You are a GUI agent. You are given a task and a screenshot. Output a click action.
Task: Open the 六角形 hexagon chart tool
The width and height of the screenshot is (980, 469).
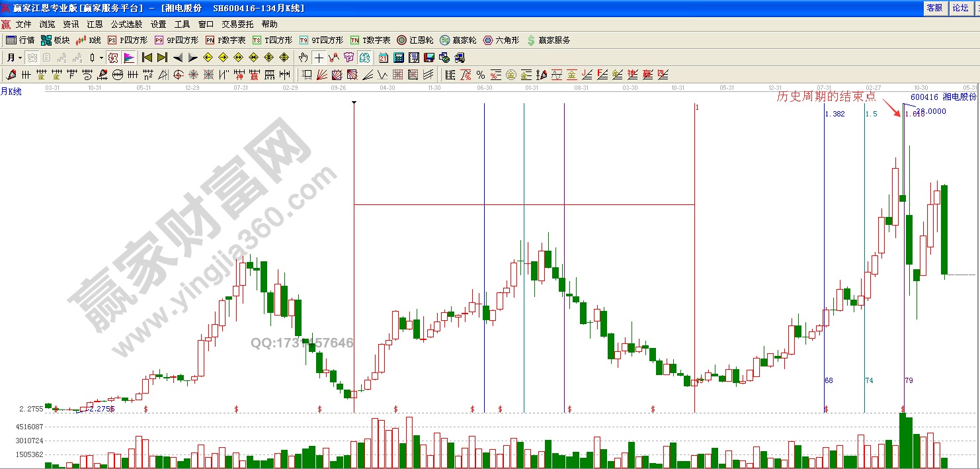[501, 40]
